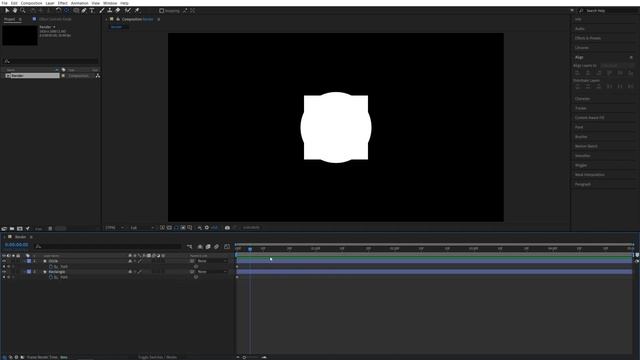Hide the Rectangle layer with eye icon

4,271
